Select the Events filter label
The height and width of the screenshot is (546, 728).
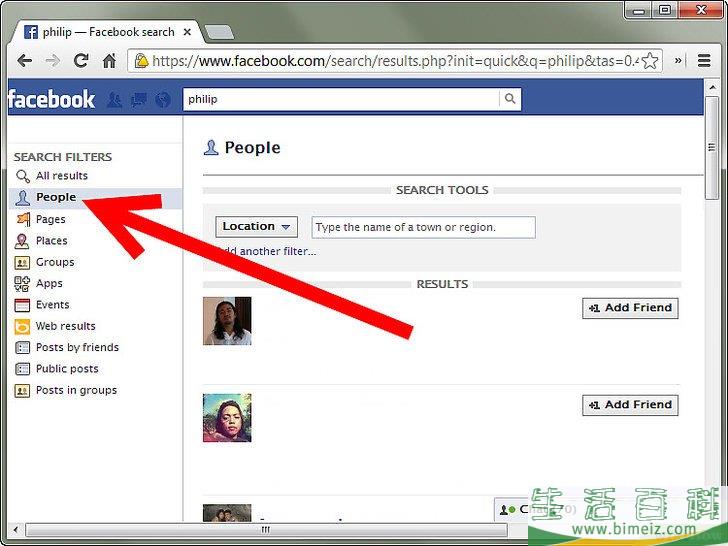point(52,305)
